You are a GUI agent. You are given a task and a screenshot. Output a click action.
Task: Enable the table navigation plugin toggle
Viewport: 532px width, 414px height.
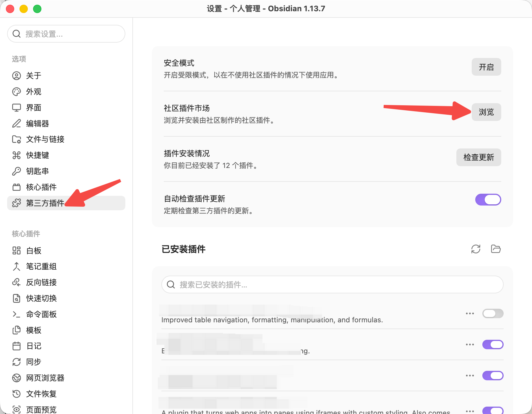click(x=493, y=313)
